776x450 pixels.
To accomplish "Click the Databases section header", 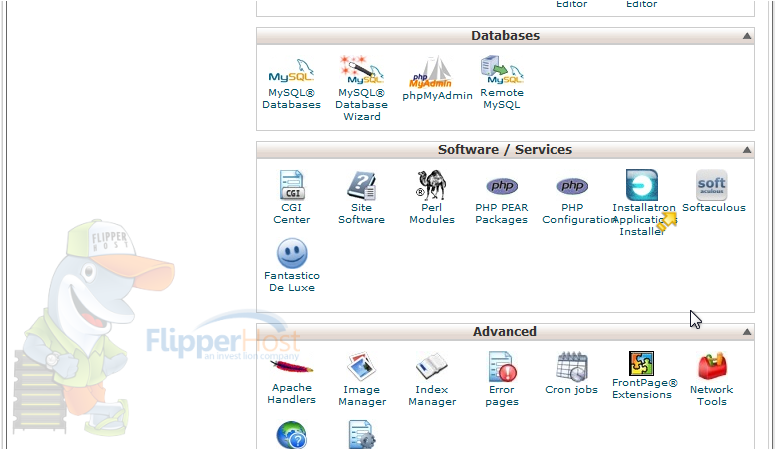I will [x=505, y=36].
